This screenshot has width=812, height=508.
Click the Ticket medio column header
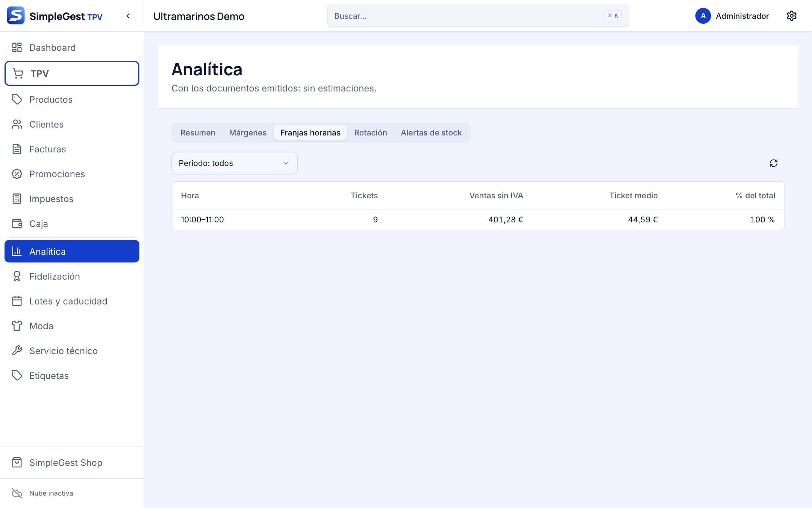coord(633,195)
